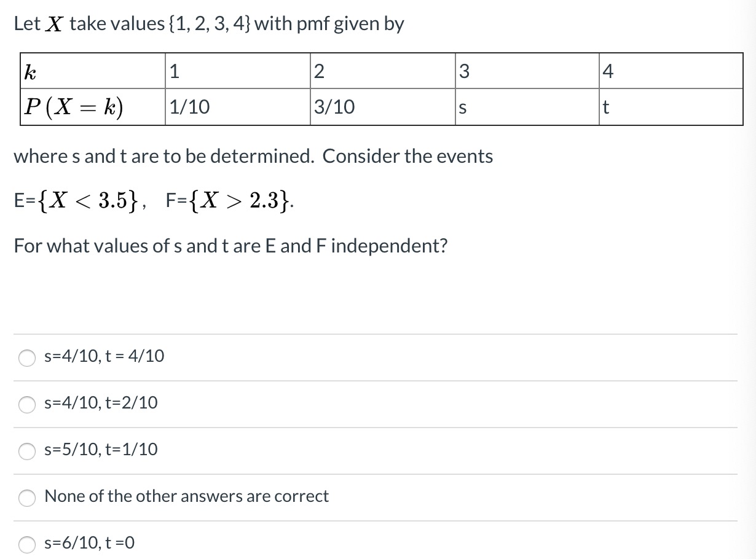Click the table header cell with value 3
Viewport: 756px width, 559px height.
pyautogui.click(x=527, y=71)
